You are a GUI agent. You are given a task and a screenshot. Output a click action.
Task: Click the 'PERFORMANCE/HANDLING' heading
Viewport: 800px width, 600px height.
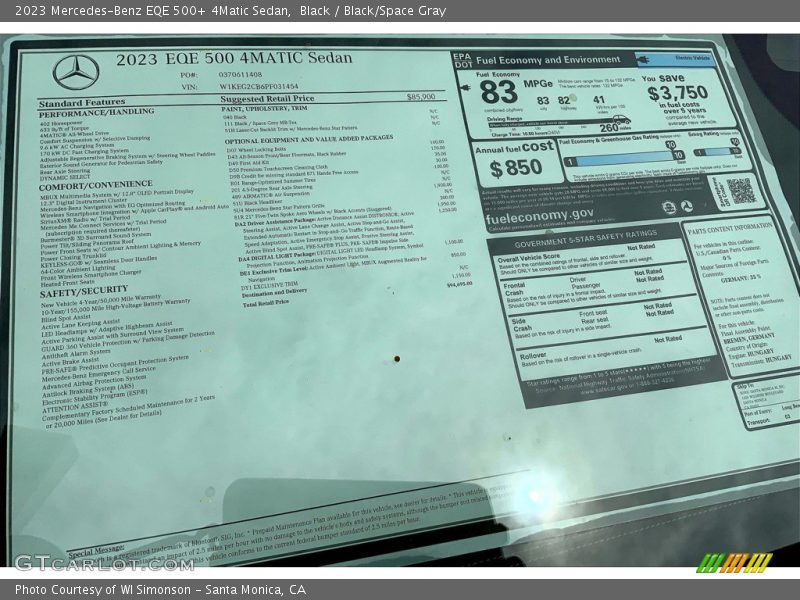coord(96,112)
